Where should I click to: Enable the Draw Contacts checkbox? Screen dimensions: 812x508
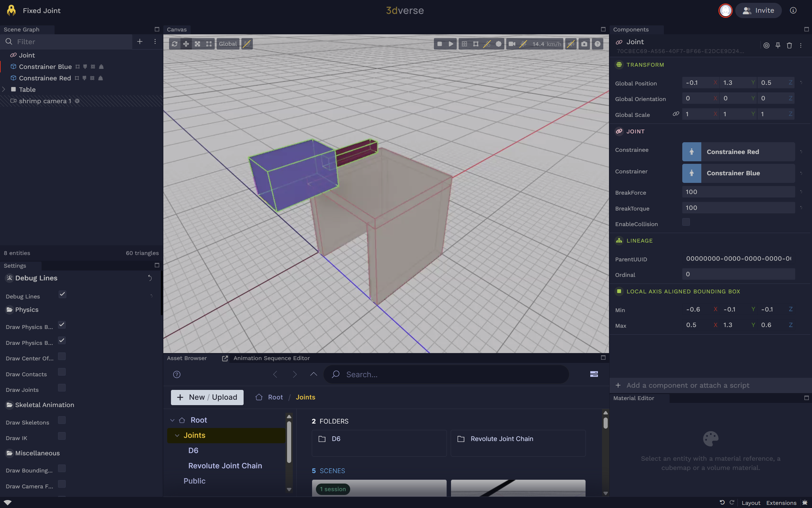[62, 372]
